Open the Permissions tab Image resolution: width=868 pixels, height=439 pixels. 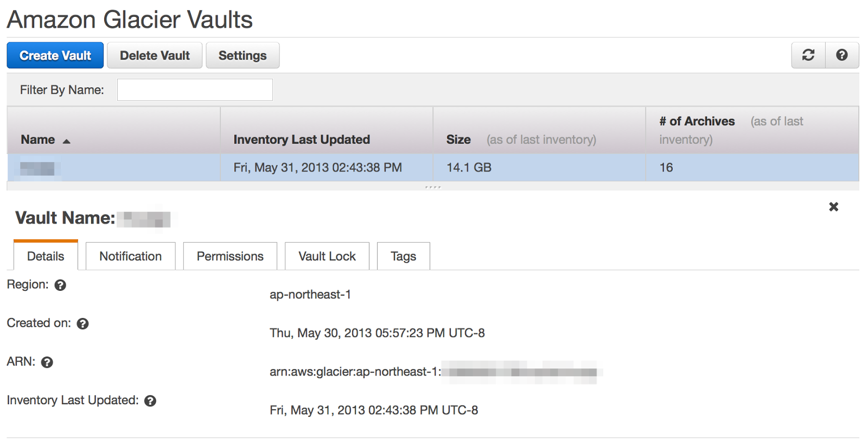coord(230,256)
